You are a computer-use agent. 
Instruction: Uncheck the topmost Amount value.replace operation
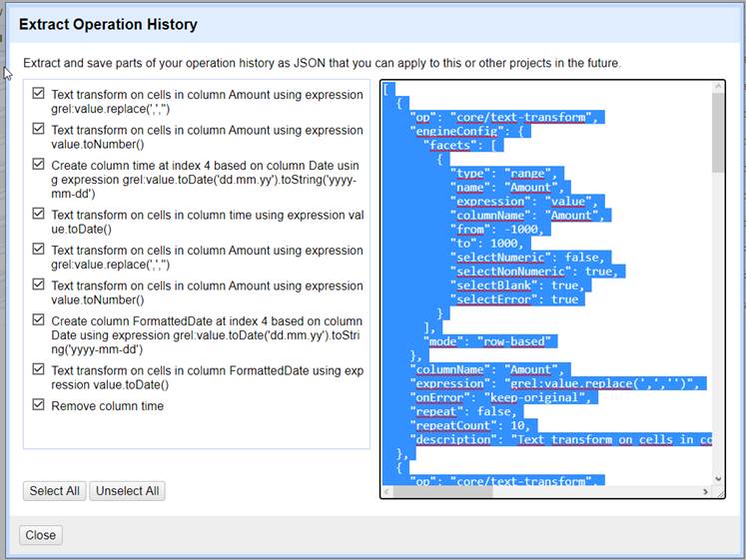(x=39, y=94)
